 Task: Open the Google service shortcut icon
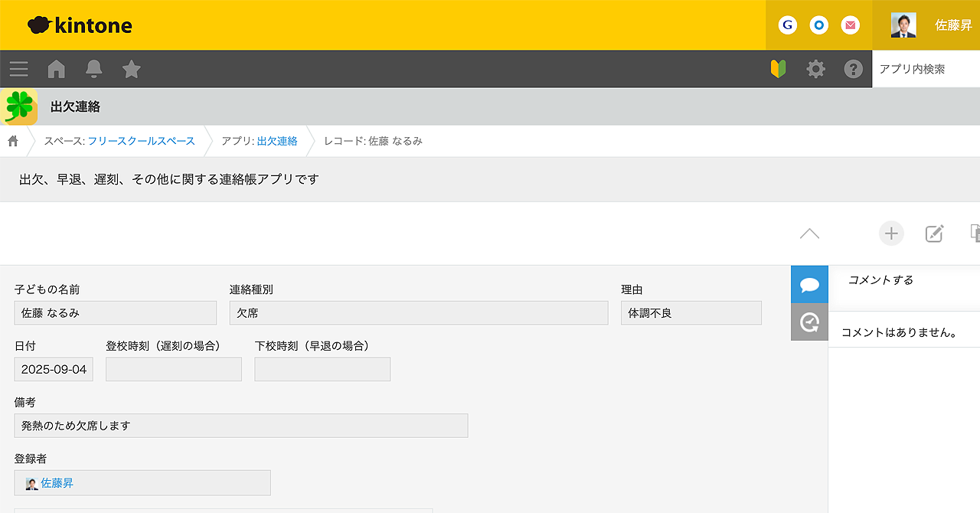[x=787, y=25]
